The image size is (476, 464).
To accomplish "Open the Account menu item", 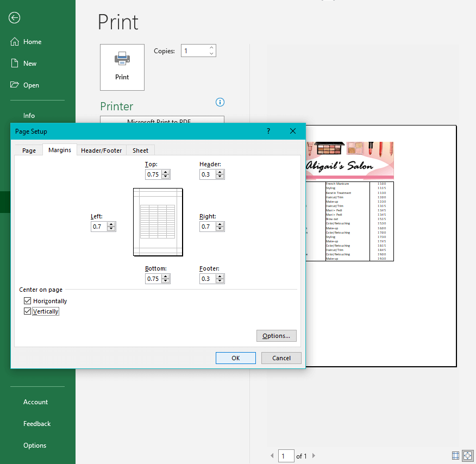I will pyautogui.click(x=36, y=402).
